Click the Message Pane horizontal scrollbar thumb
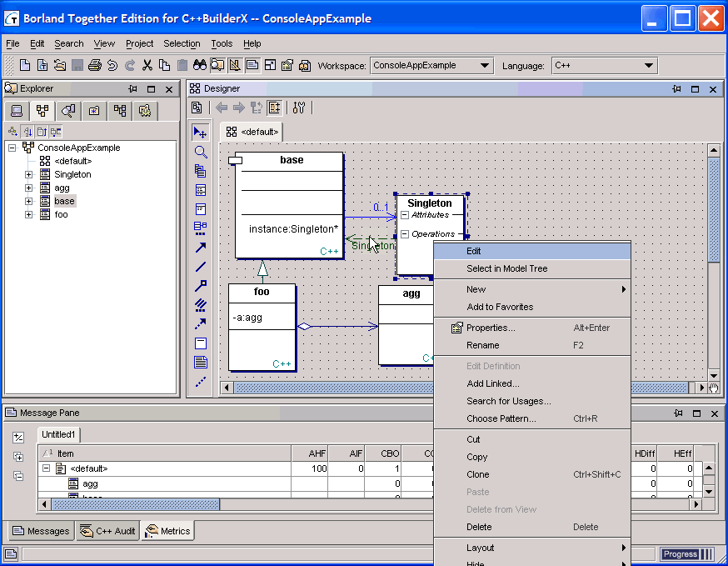 pos(136,504)
